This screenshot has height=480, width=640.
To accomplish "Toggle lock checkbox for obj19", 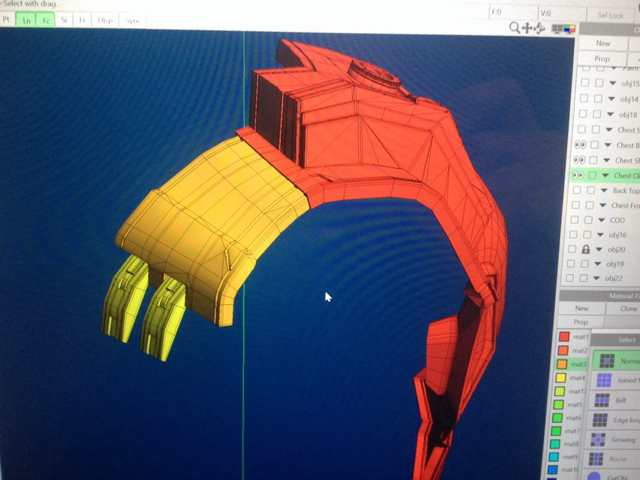I will (584, 264).
